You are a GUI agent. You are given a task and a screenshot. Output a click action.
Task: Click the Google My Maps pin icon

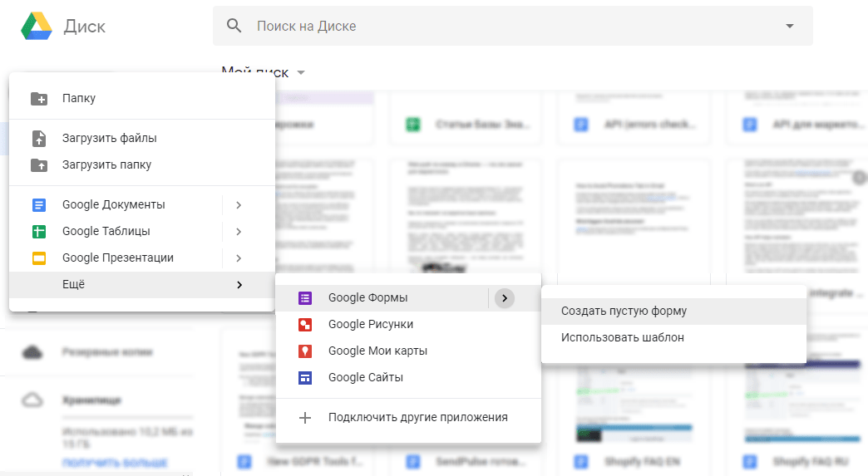pyautogui.click(x=305, y=351)
